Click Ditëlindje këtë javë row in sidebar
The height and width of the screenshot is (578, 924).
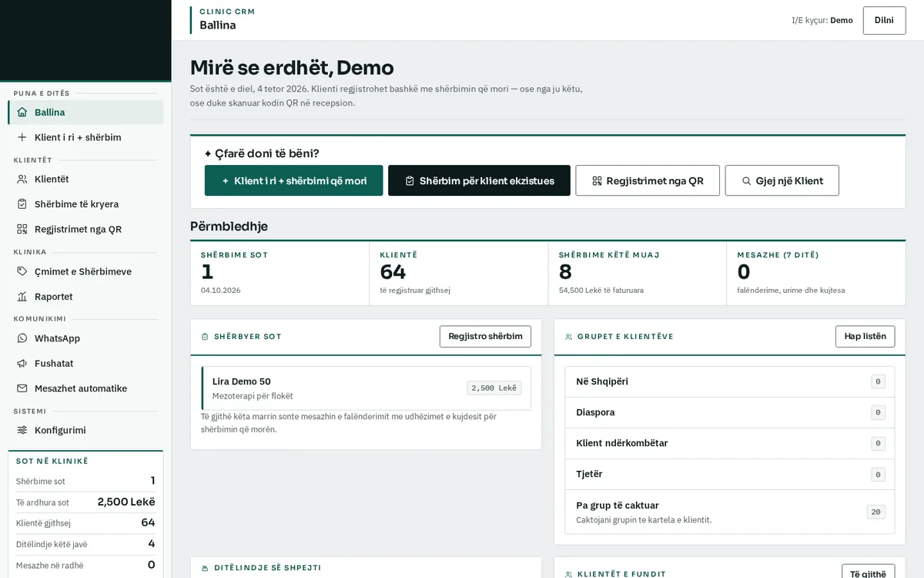(85, 544)
